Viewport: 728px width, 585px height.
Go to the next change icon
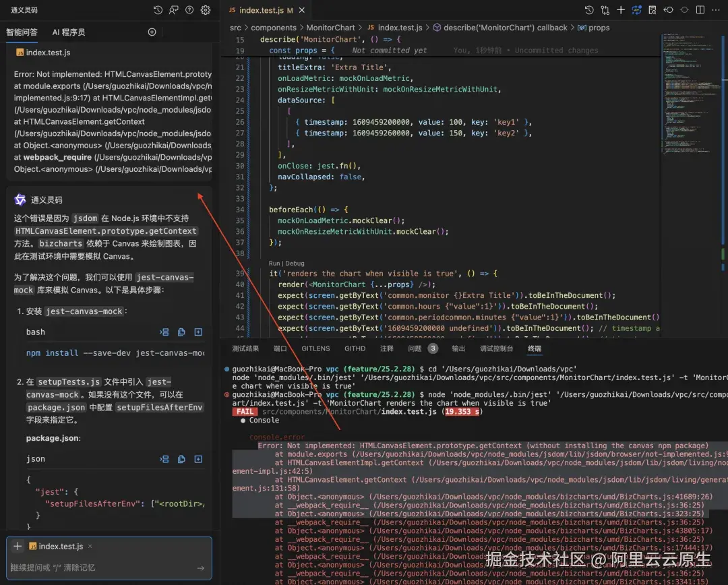[684, 9]
